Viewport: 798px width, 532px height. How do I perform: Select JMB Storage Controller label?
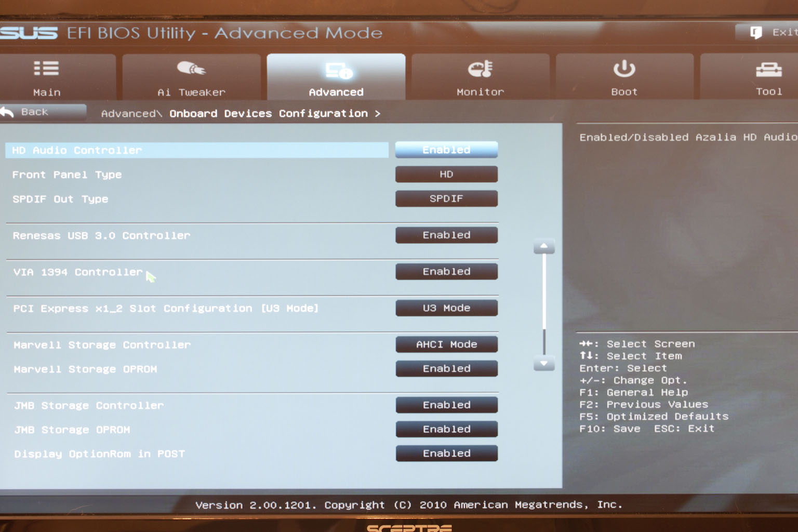tap(89, 405)
